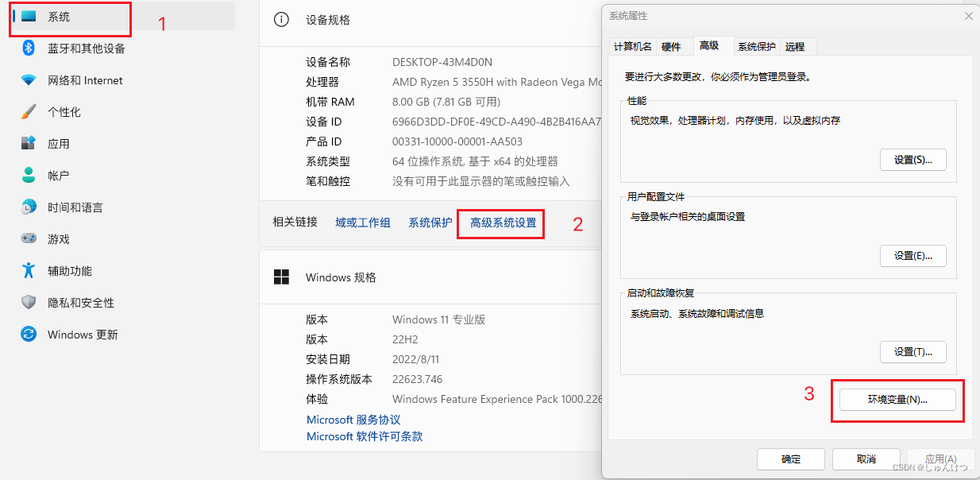Click product ID 00331-10000-00001-AA503
Viewport: 980px width, 480px height.
[x=457, y=141]
